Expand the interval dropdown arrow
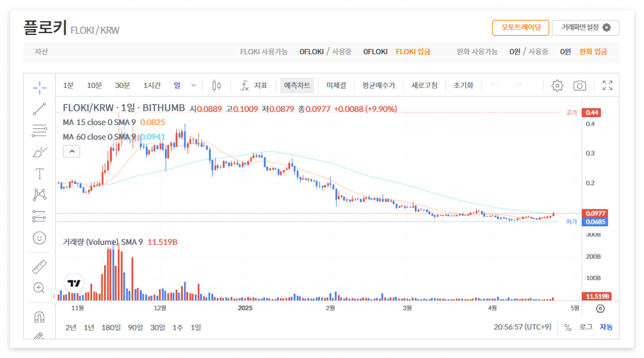The height and width of the screenshot is (358, 644). point(194,85)
